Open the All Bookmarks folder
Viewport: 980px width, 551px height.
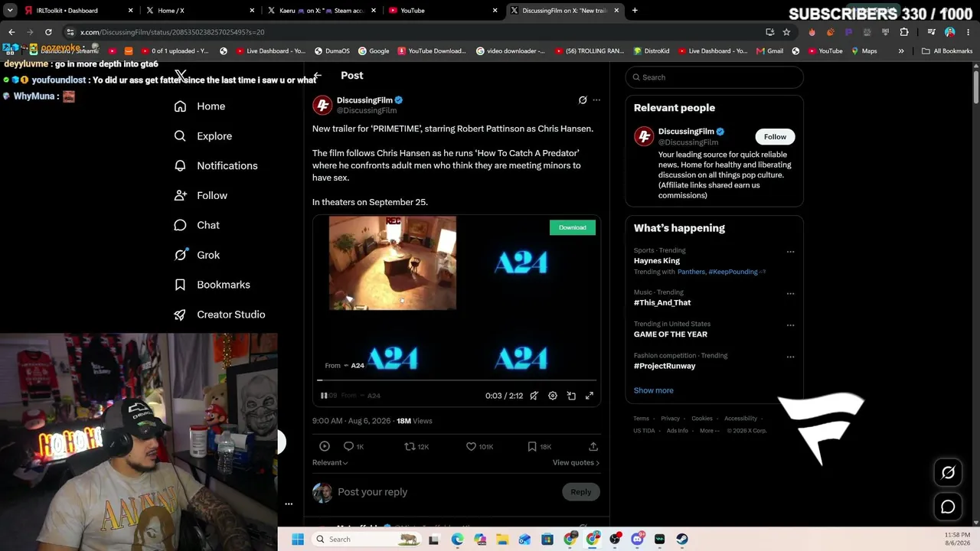click(947, 51)
